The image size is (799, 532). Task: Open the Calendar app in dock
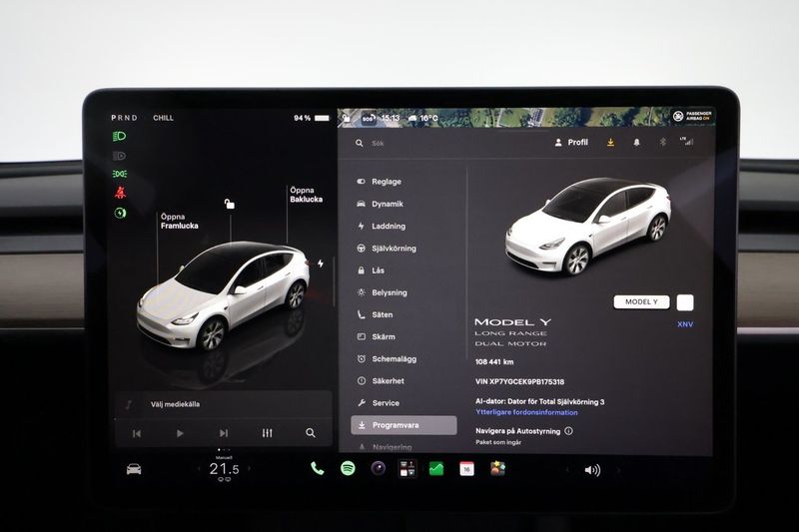tap(466, 468)
